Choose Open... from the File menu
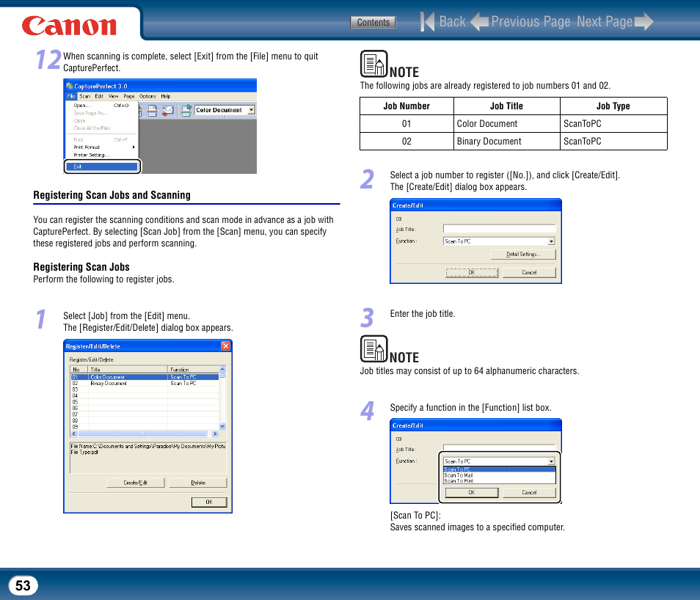The image size is (700, 600). (101, 106)
